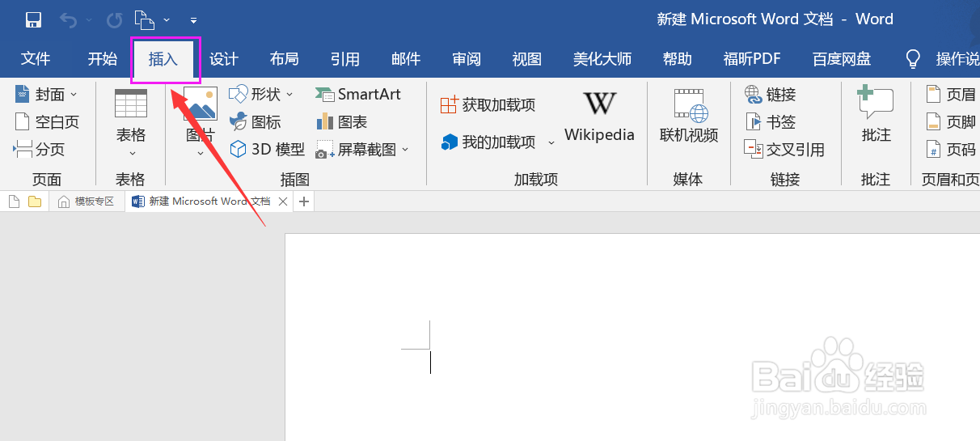
Task: Click the 页眉 header button
Action: point(951,95)
